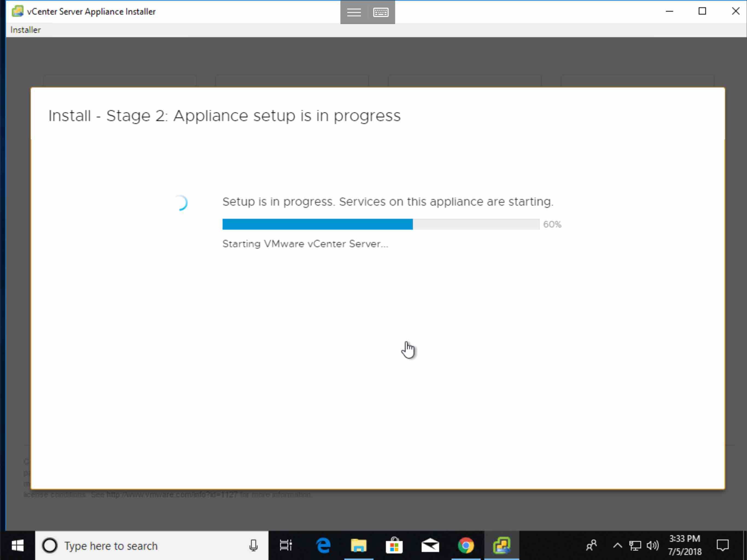This screenshot has height=560, width=747.
Task: Click the 'Setup is in progress' message text
Action: 388,202
